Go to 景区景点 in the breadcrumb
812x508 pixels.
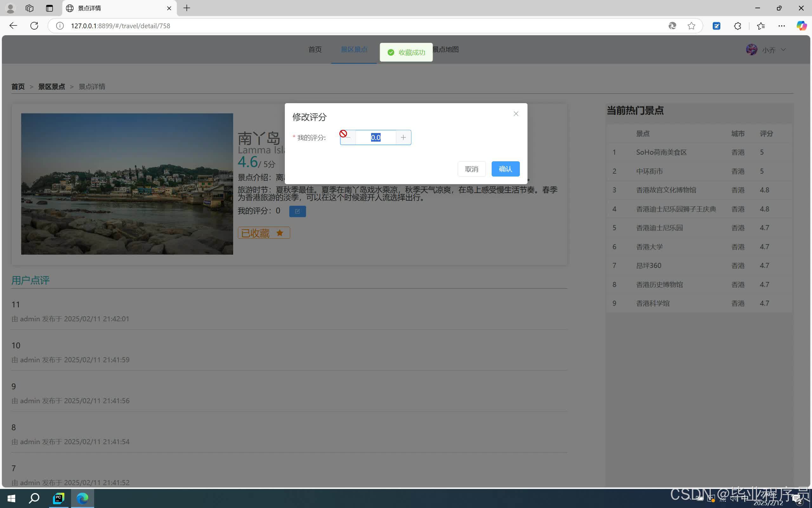pyautogui.click(x=52, y=87)
